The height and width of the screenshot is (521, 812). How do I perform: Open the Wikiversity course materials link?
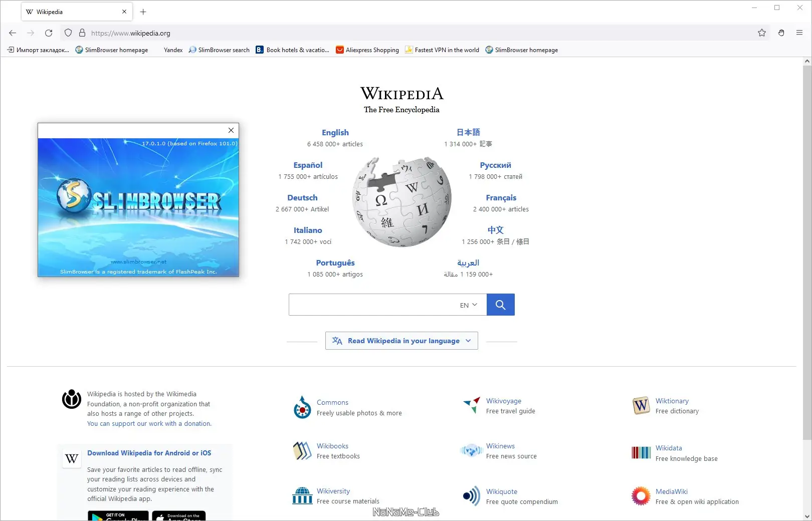click(333, 491)
